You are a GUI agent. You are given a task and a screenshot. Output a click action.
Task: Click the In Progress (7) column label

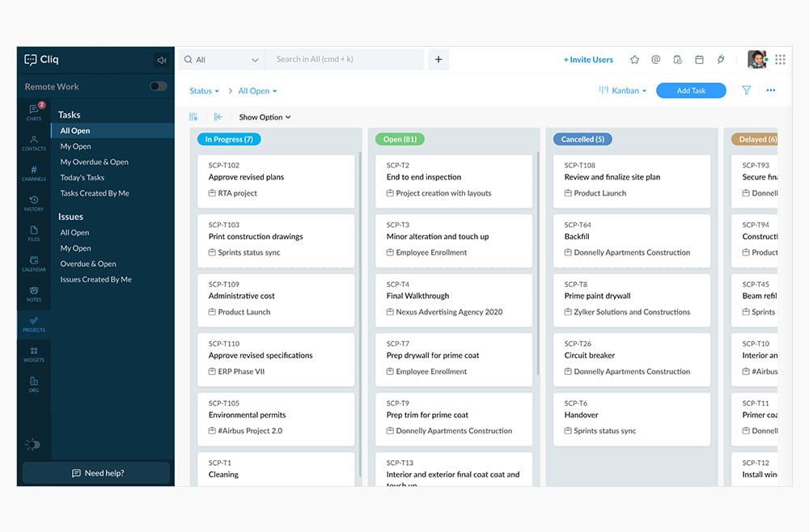click(x=229, y=139)
